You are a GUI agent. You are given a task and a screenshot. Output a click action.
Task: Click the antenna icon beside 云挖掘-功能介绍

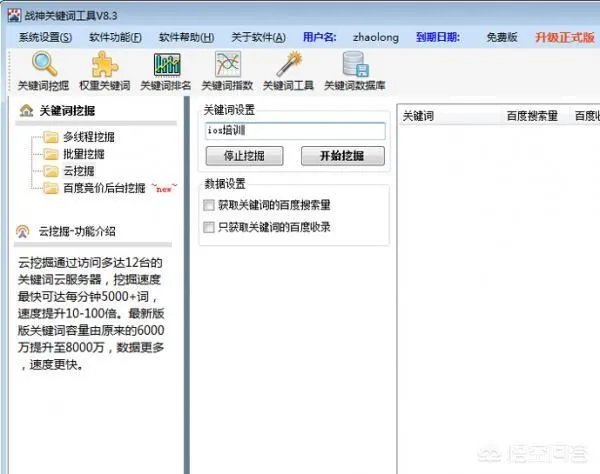point(23,231)
